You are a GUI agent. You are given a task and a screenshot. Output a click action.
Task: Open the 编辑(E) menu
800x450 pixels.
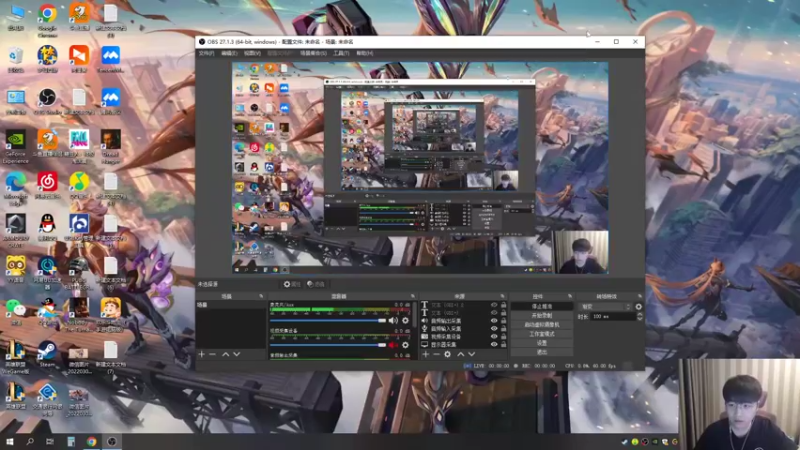[229, 53]
